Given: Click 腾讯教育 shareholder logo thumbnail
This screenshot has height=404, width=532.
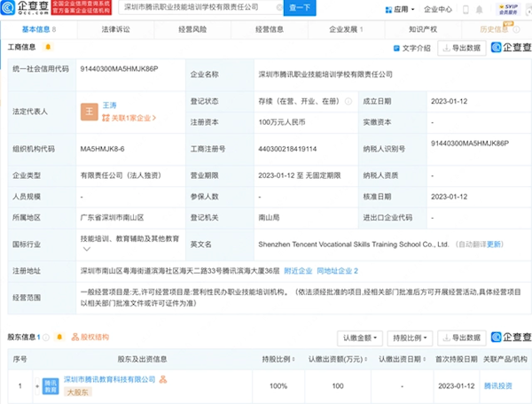Looking at the screenshot, I should point(51,386).
